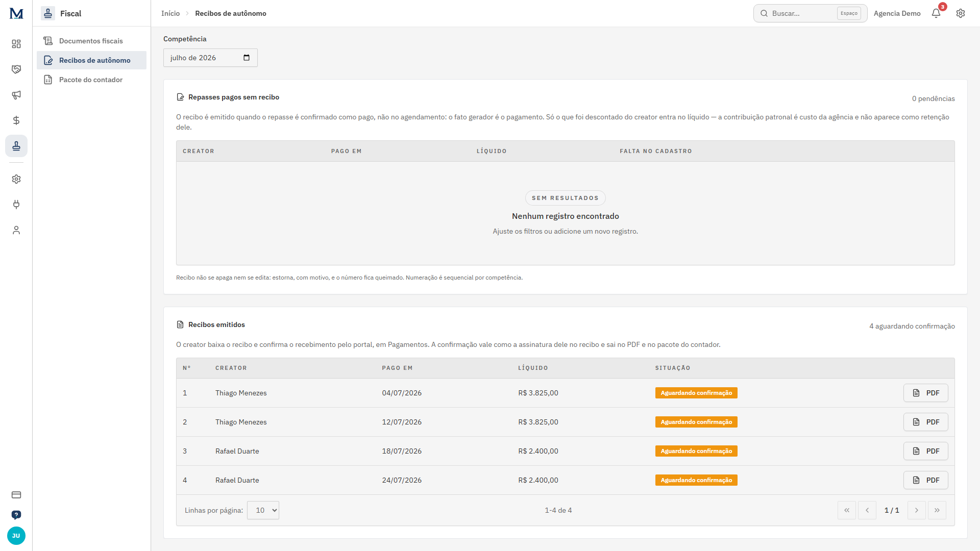
Task: Go to last page of receipts table
Action: (x=937, y=510)
